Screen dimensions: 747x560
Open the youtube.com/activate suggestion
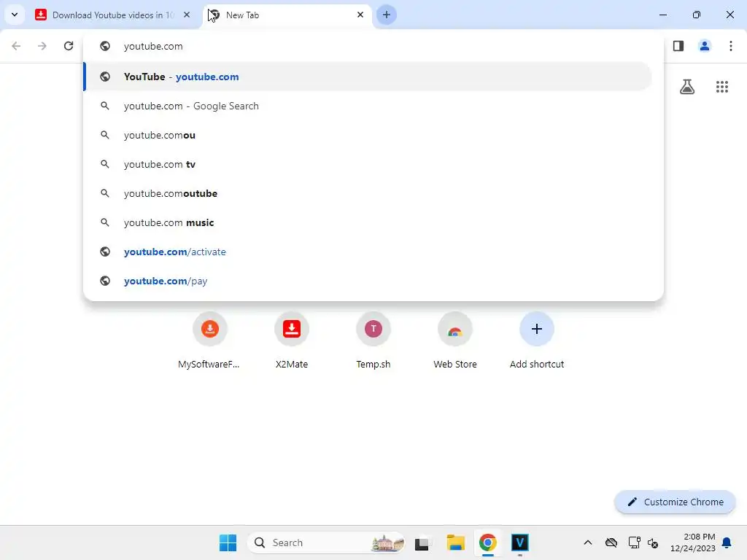tap(368, 252)
